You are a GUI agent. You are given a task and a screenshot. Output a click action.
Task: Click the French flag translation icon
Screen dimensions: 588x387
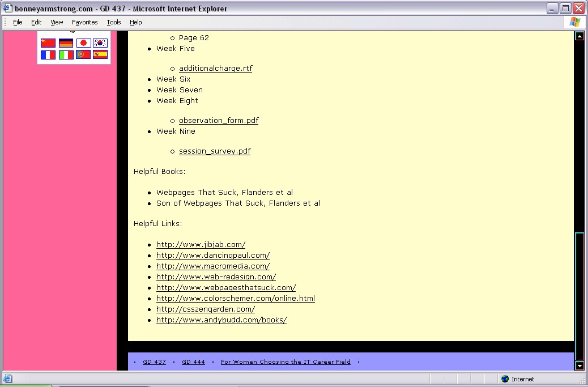(48, 55)
